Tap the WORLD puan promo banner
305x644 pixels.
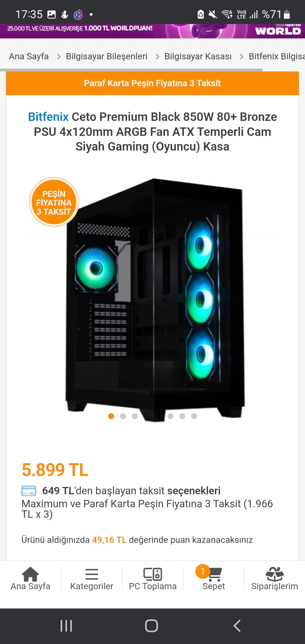click(152, 31)
